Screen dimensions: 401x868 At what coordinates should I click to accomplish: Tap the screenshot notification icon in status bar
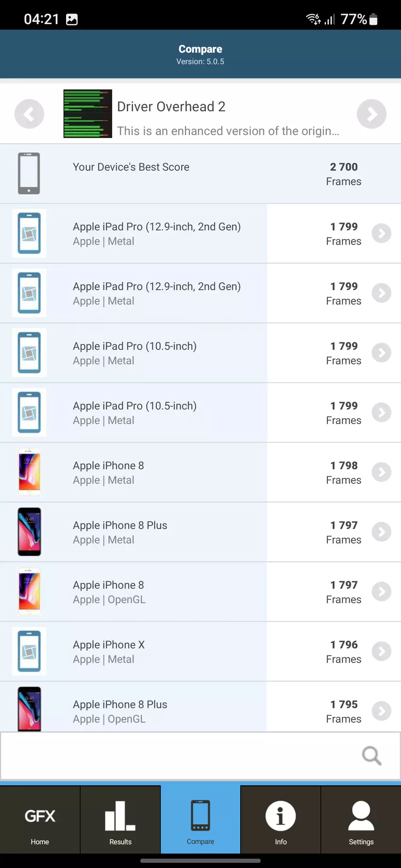(x=72, y=19)
